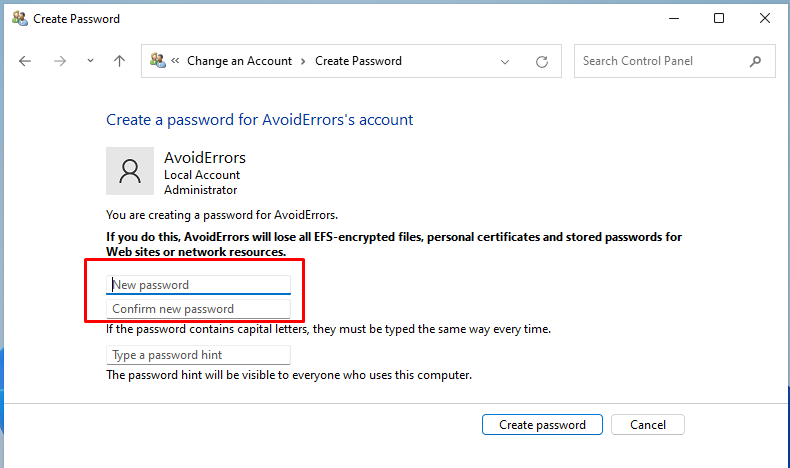Click the Create Password title bar icon

tap(18, 18)
